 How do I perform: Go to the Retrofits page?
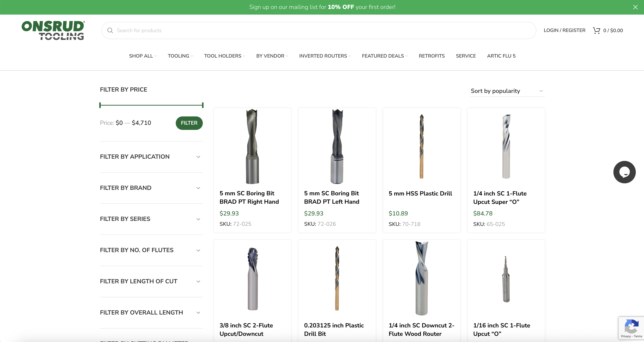[432, 56]
